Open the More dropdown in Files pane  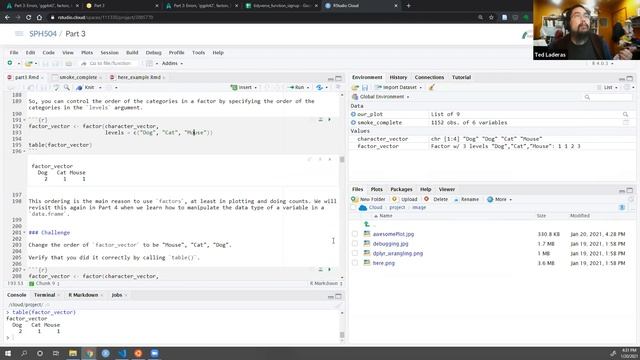click(x=499, y=199)
